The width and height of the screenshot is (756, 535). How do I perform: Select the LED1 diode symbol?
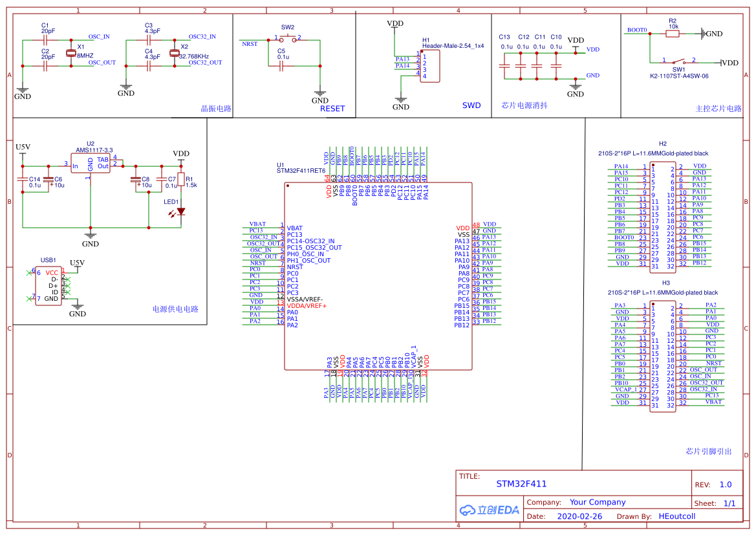tap(181, 212)
